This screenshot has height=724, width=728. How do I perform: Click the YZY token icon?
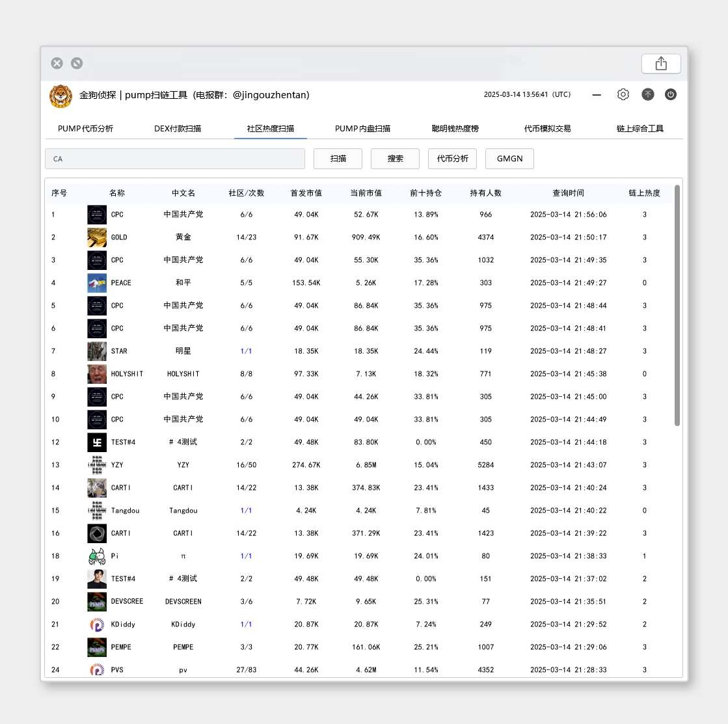coord(97,465)
